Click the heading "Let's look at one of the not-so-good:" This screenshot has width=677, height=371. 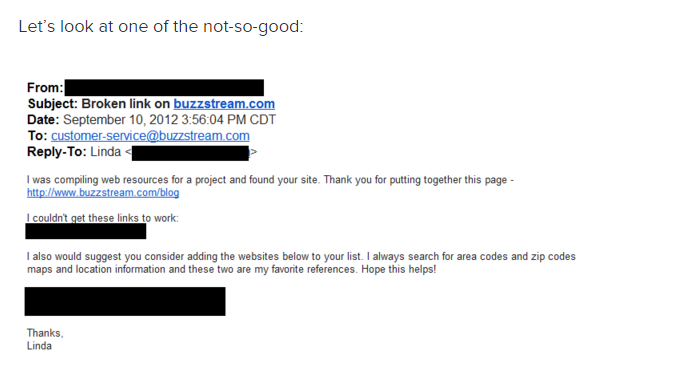click(161, 27)
